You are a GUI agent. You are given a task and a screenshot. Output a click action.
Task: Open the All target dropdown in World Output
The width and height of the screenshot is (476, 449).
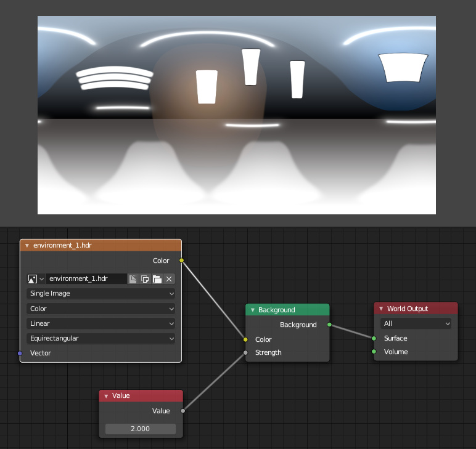416,323
